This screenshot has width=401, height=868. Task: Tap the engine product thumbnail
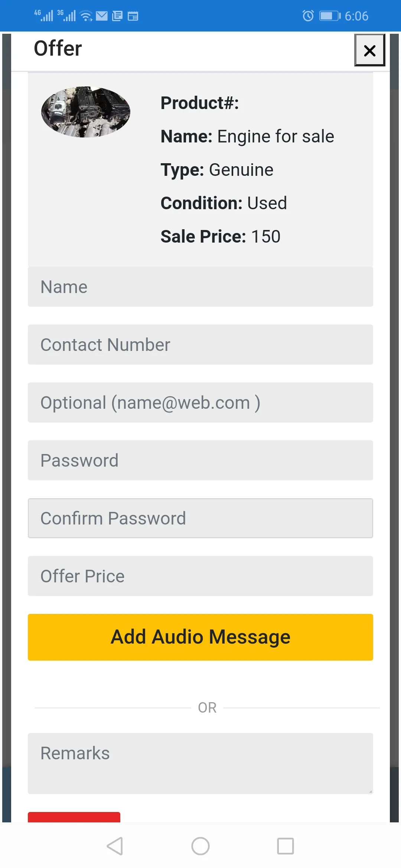(x=86, y=112)
